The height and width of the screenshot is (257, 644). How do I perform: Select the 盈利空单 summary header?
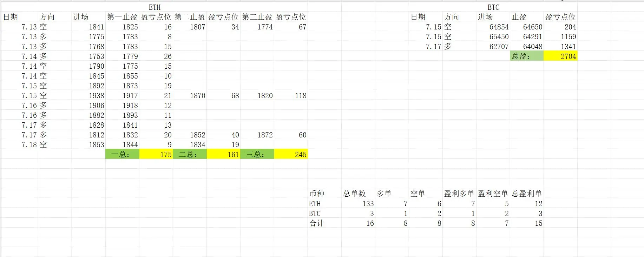tap(493, 194)
